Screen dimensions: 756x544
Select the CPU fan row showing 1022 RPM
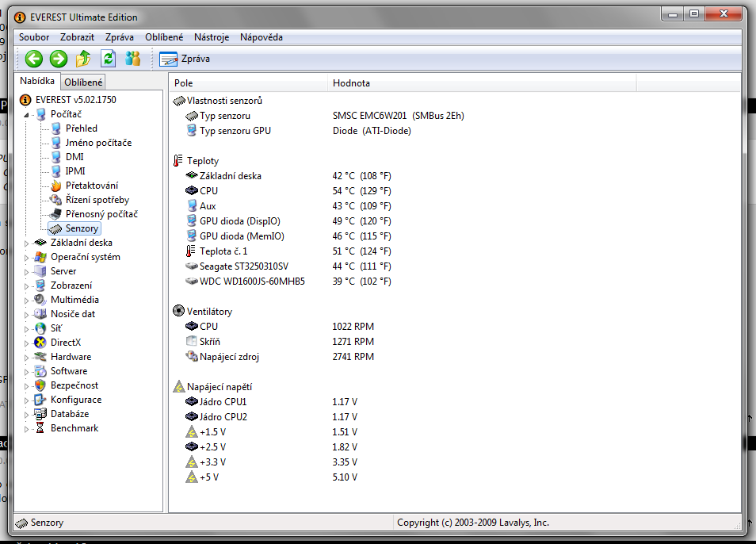click(x=279, y=327)
